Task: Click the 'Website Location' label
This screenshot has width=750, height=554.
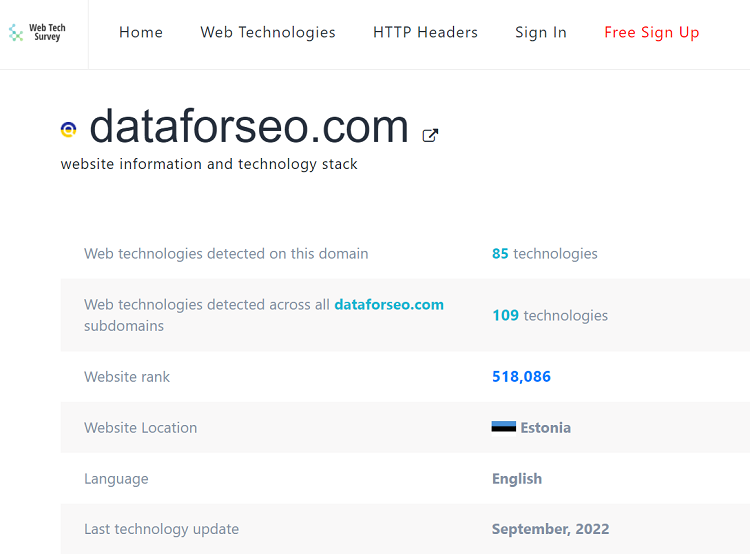Action: (141, 428)
